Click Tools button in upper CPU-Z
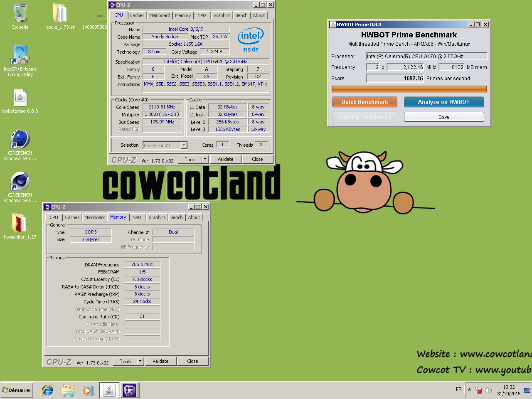This screenshot has width=532, height=399. (x=190, y=159)
